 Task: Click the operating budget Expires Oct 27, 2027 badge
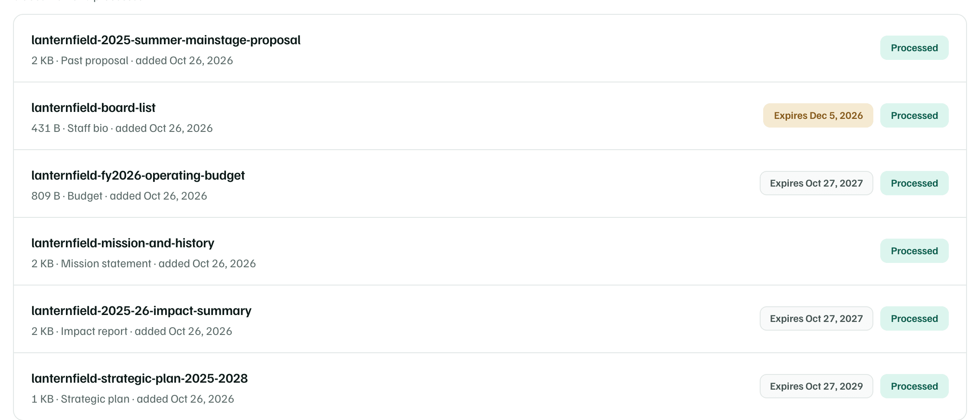[816, 183]
